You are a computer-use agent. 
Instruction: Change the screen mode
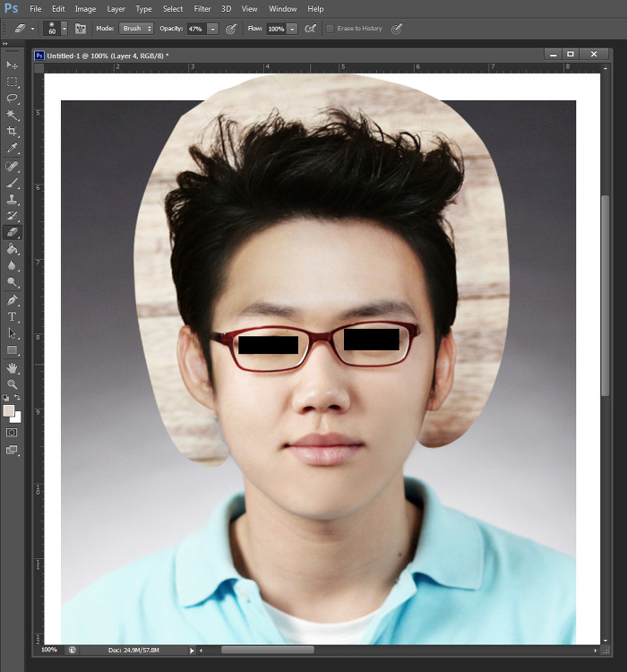pyautogui.click(x=12, y=450)
